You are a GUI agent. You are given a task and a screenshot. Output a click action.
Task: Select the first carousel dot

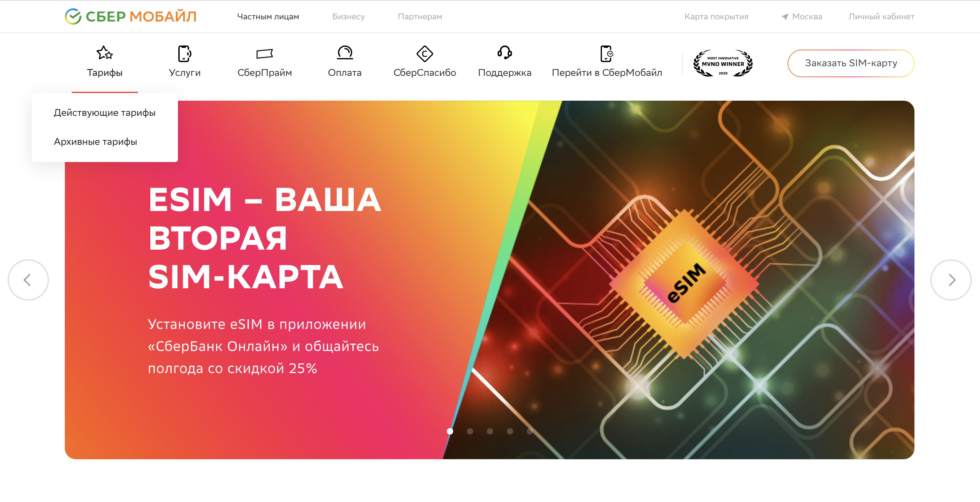[450, 431]
